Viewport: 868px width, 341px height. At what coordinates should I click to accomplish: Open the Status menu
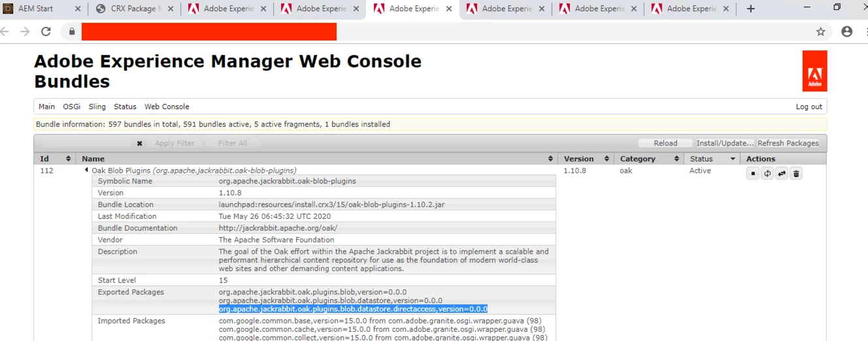click(125, 106)
